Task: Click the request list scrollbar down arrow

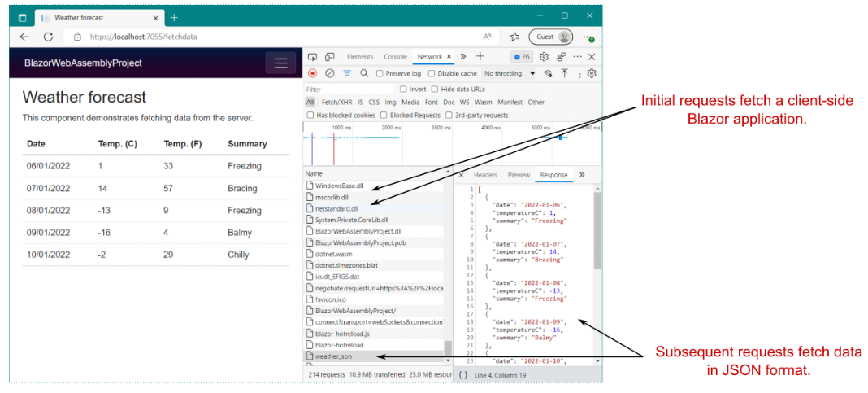Action: [x=449, y=360]
